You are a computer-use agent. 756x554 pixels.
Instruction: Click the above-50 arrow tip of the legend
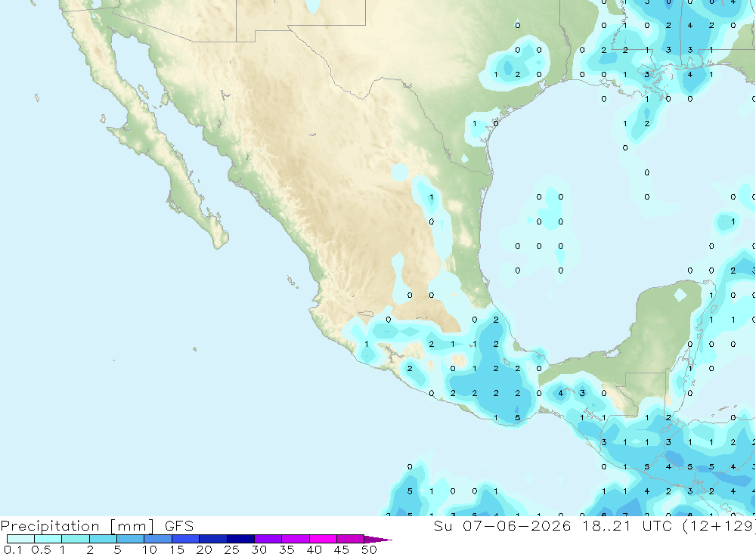pos(378,540)
